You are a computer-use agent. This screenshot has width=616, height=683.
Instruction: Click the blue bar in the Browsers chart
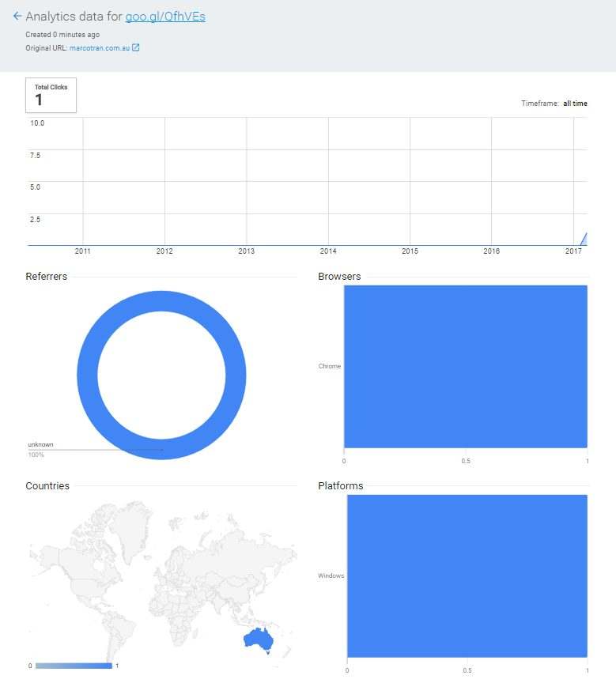[465, 367]
